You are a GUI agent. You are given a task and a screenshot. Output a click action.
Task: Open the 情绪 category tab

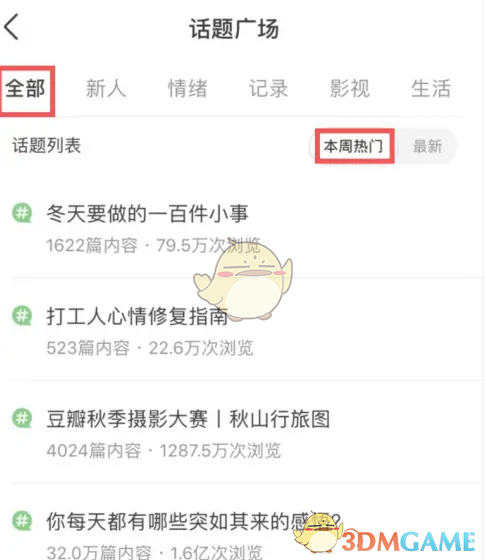[x=187, y=89]
